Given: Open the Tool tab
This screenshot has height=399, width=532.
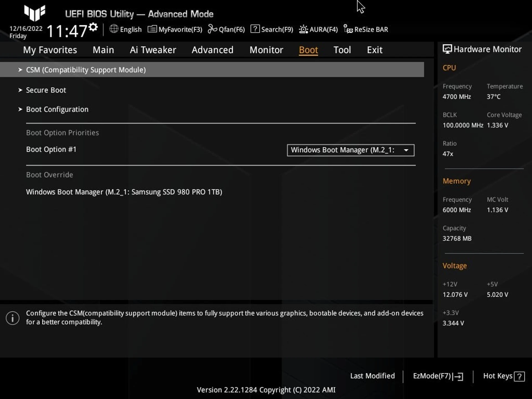Looking at the screenshot, I should point(342,50).
